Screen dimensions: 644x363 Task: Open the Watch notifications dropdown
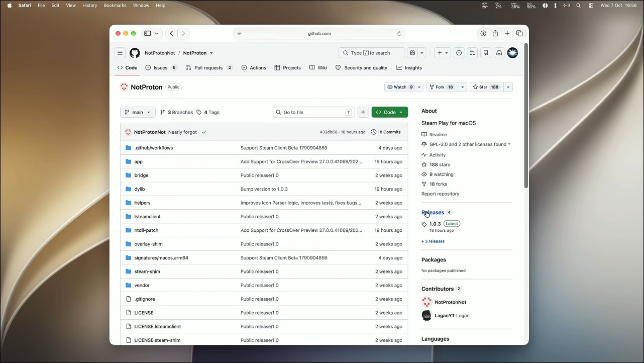click(x=403, y=87)
